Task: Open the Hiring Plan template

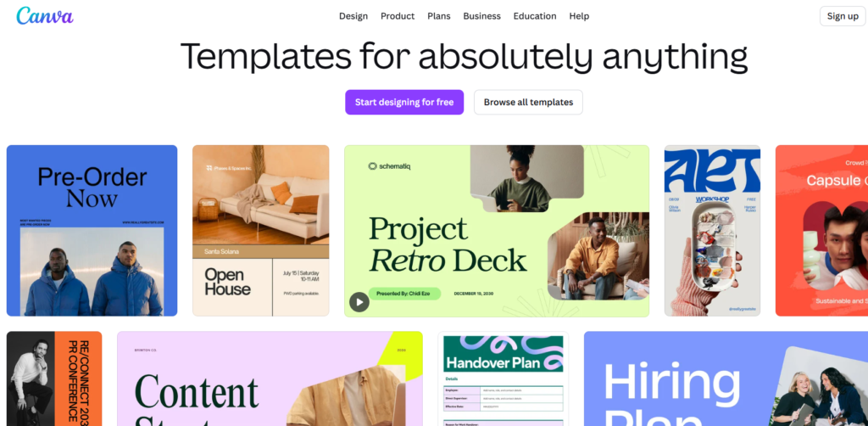Action: tap(726, 378)
